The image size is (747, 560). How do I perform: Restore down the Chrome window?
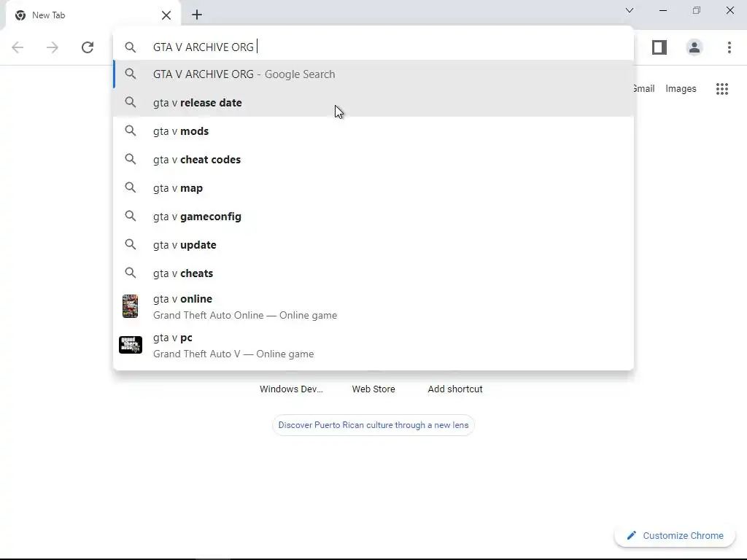[x=697, y=10]
